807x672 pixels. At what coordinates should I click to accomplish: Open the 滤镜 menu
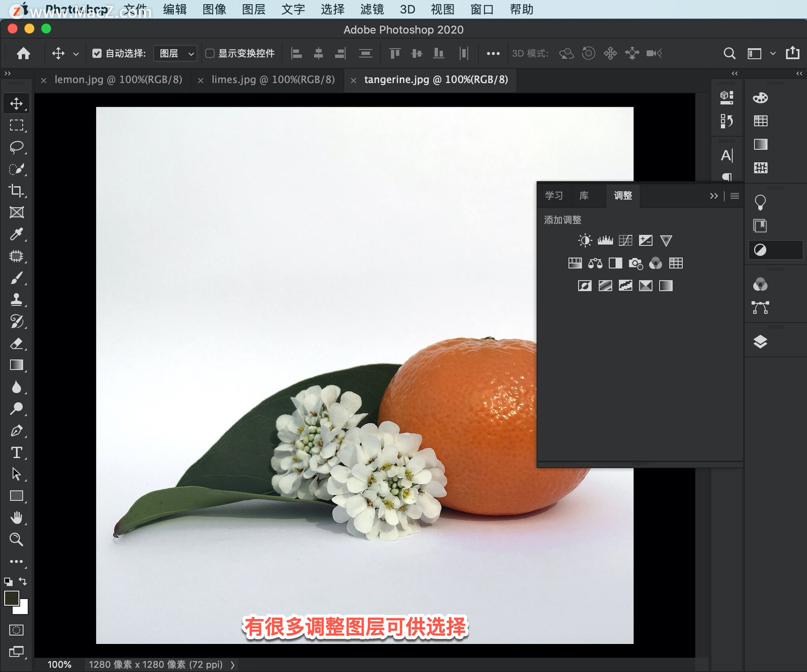click(x=372, y=9)
